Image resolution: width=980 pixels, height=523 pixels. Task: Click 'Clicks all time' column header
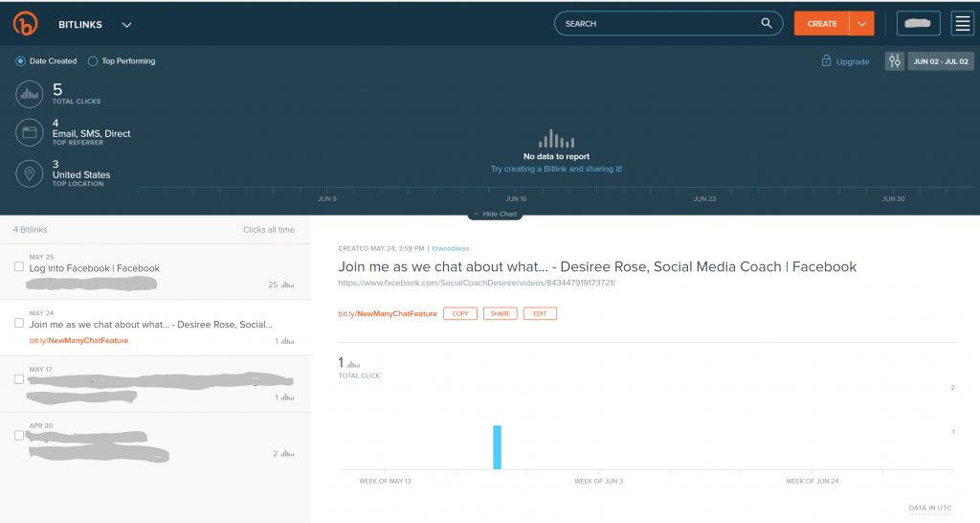pyautogui.click(x=269, y=230)
